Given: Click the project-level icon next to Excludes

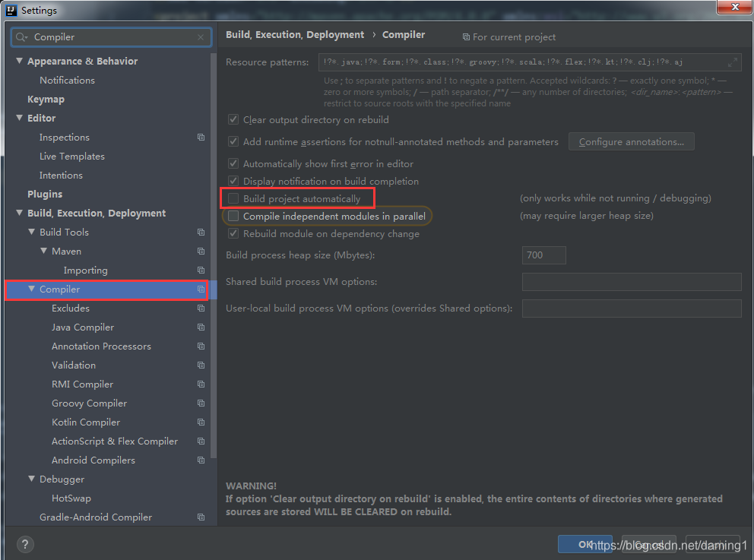Looking at the screenshot, I should (201, 308).
